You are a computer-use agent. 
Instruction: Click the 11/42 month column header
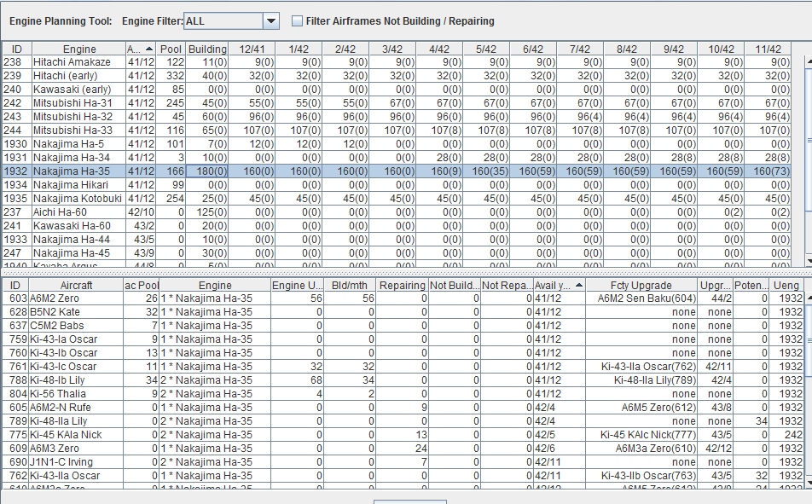(x=768, y=49)
